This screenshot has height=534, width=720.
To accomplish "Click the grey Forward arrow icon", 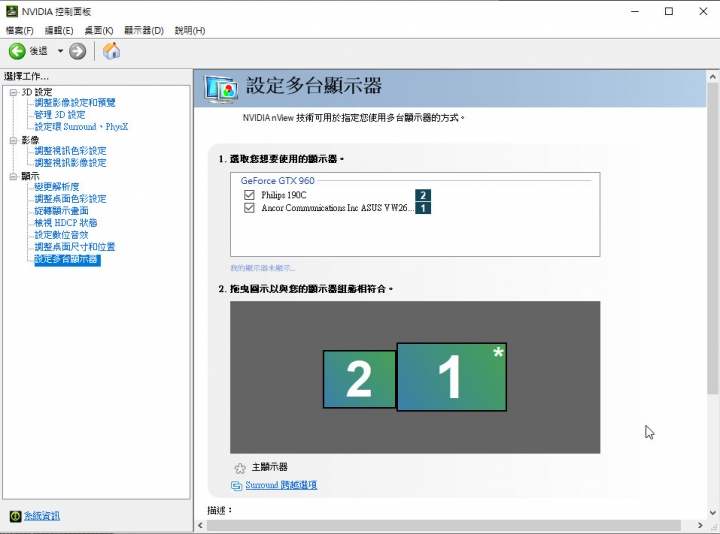I will click(x=78, y=51).
